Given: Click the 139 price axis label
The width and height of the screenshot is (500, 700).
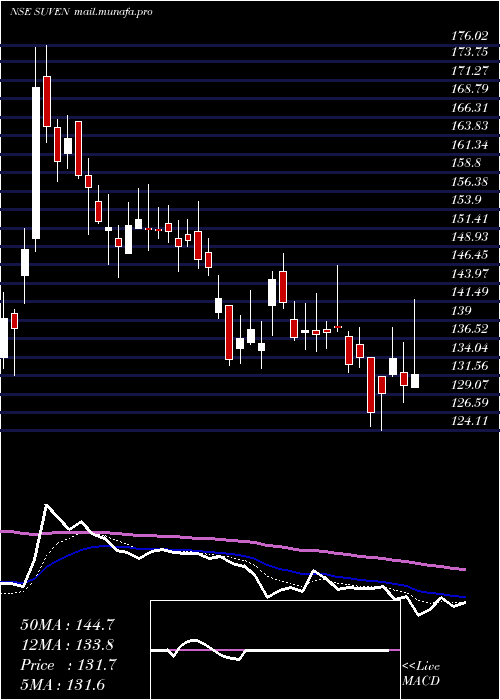Looking at the screenshot, I should tap(459, 311).
